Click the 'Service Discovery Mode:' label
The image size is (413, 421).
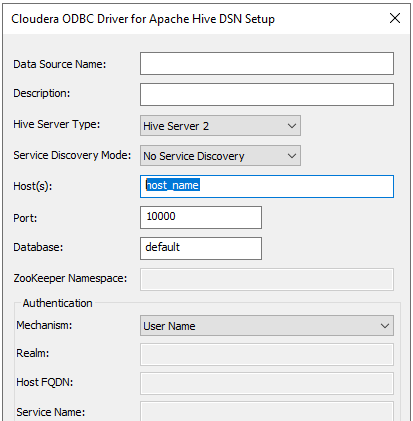72,155
